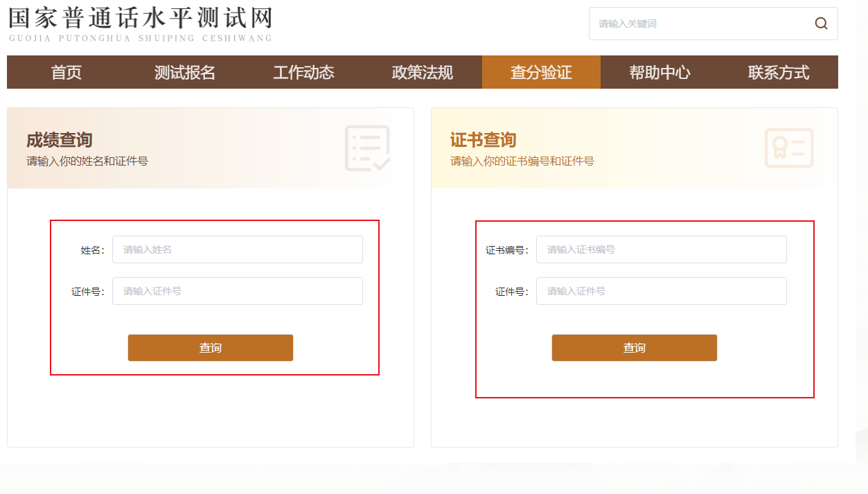Viewport: 868px width, 494px height.
Task: Focus 证件号 field under 成绩查询
Action: click(x=237, y=291)
